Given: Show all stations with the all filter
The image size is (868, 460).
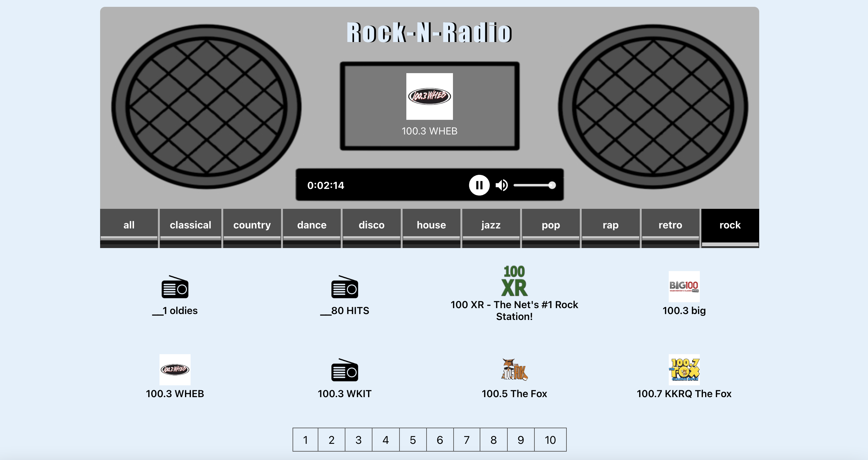Looking at the screenshot, I should point(129,225).
